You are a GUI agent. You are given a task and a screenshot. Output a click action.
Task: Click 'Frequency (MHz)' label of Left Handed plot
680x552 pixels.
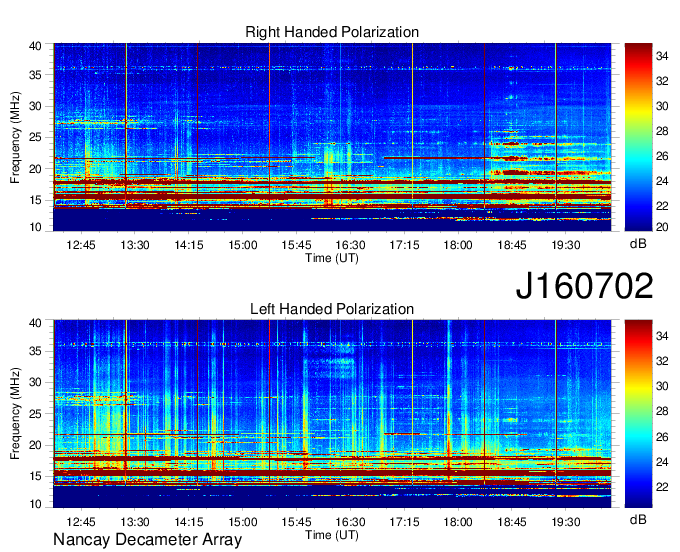[x=15, y=414]
